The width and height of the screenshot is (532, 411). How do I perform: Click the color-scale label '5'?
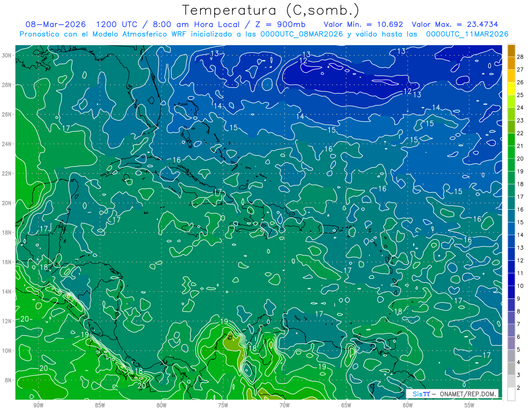pos(519,350)
